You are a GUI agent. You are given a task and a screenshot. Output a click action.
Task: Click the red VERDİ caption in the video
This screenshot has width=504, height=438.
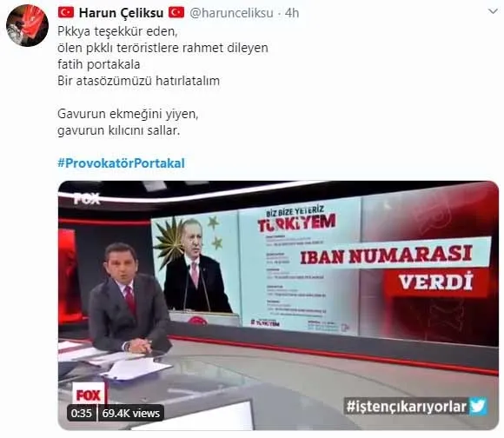click(x=436, y=282)
